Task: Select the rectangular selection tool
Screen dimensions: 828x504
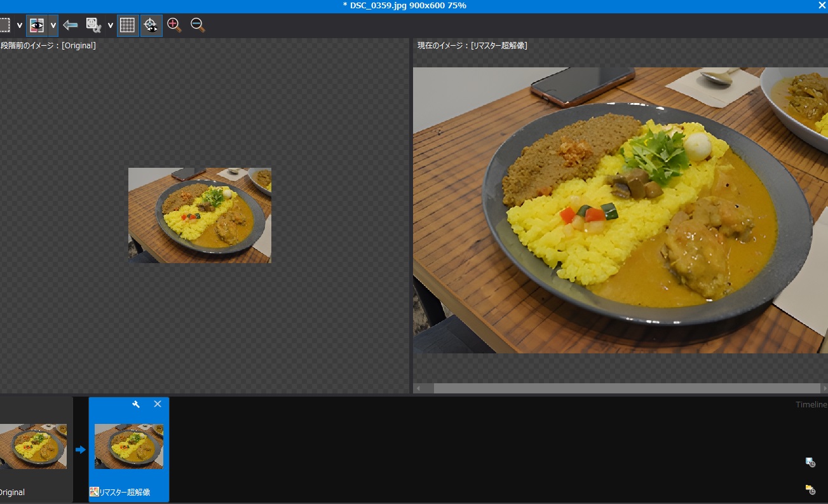Action: (x=4, y=25)
